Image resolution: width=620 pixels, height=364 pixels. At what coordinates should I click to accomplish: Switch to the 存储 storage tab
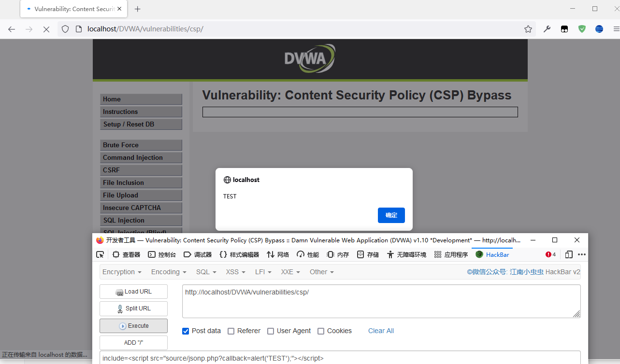(x=368, y=254)
